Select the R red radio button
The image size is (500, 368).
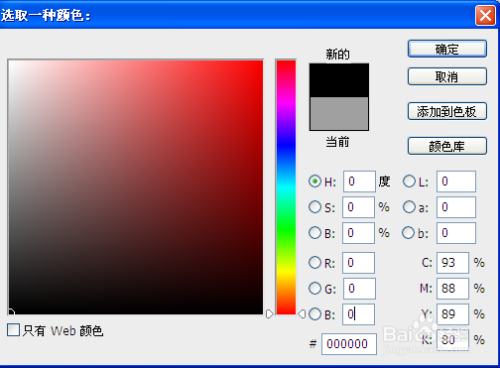[x=315, y=263]
